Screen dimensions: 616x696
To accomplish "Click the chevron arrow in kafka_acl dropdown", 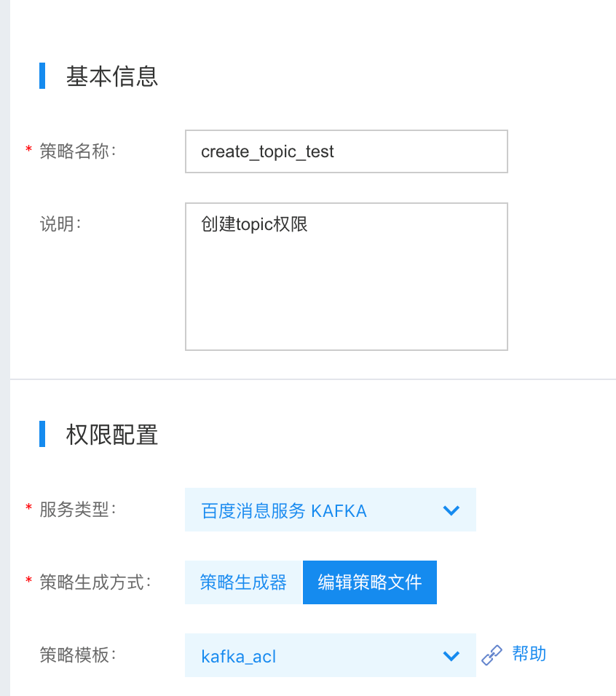I will tap(451, 656).
